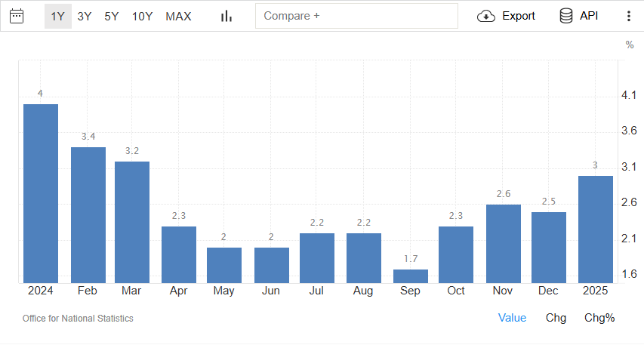Open the calendar date range picker
This screenshot has width=644, height=345.
[17, 16]
